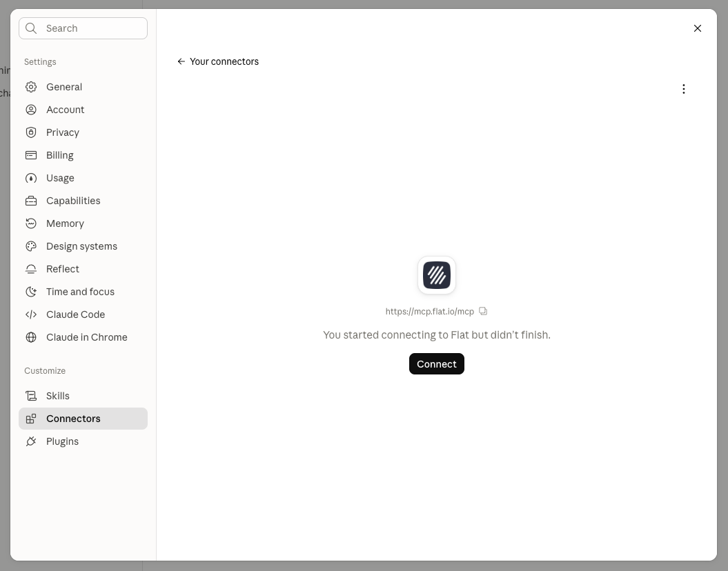Open Memory settings
The image size is (728, 571).
[83, 223]
